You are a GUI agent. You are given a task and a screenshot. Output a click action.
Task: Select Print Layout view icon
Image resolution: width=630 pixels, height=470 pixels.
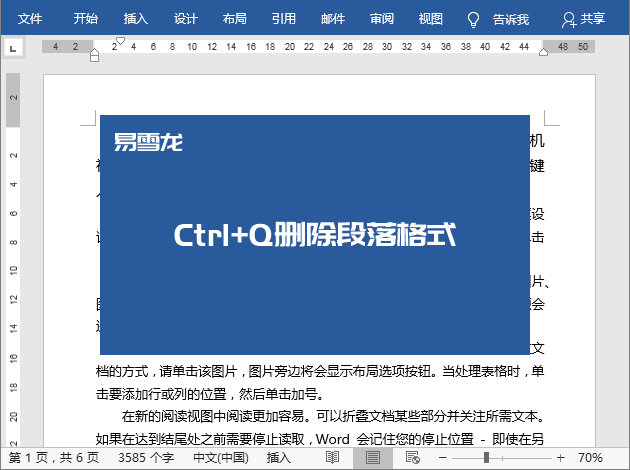372,458
